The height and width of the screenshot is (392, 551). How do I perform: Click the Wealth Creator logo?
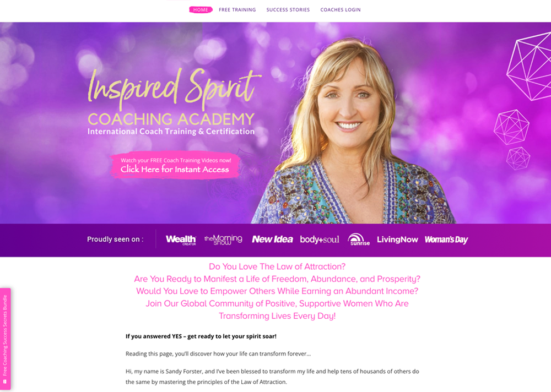181,240
